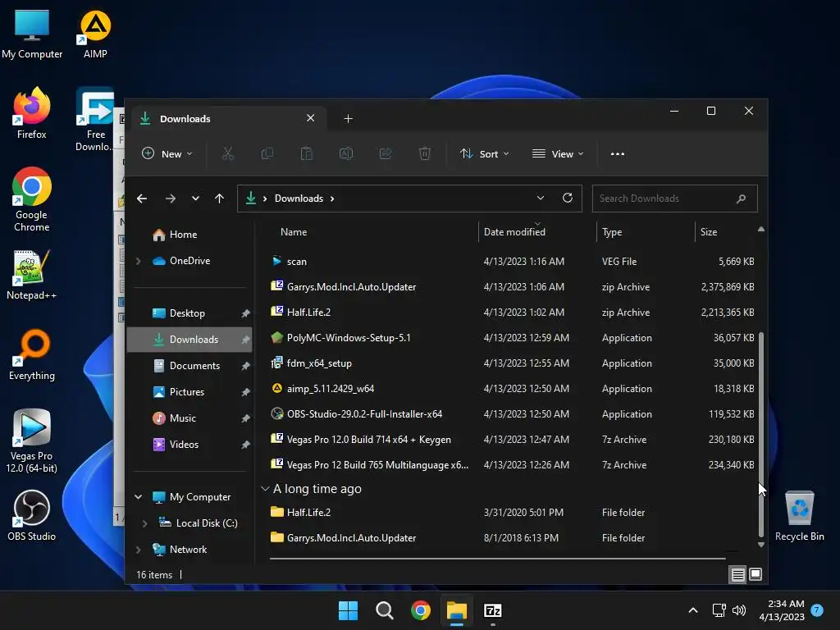The width and height of the screenshot is (840, 630).
Task: Open AIMP desktop shortcut
Action: point(95,34)
